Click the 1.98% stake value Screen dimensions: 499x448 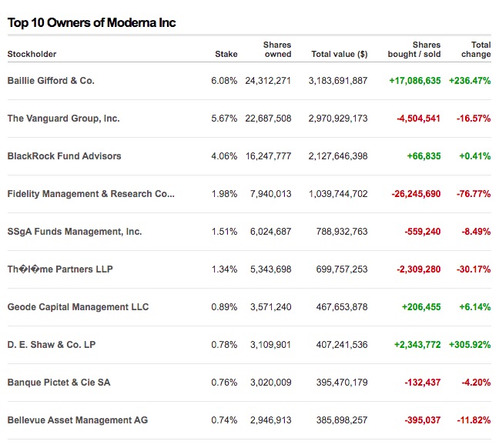click(224, 194)
